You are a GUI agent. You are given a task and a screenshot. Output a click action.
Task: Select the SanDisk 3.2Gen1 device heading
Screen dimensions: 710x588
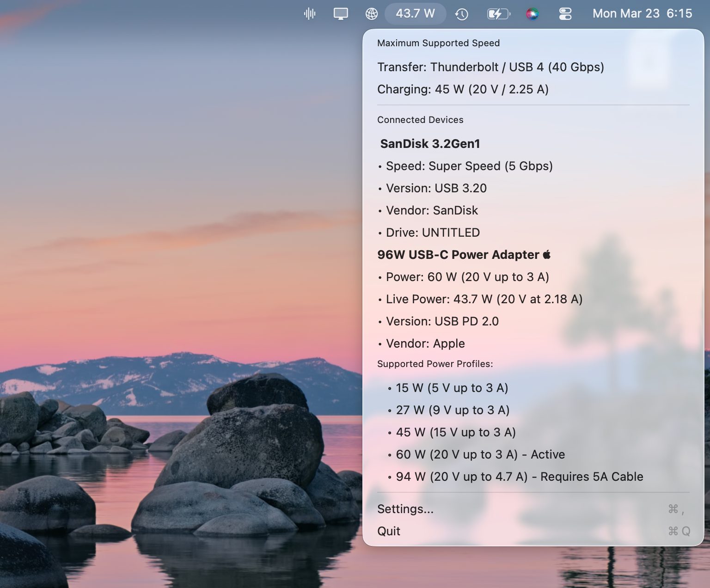430,144
